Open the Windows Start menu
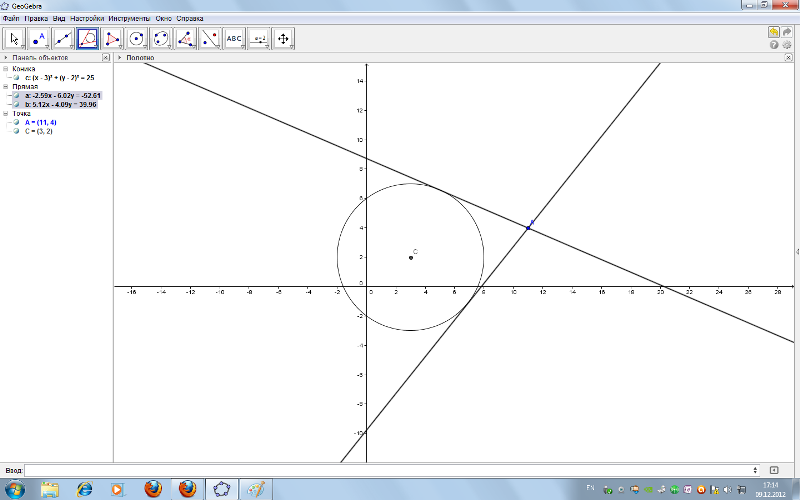800x500 pixels. pos(14,489)
